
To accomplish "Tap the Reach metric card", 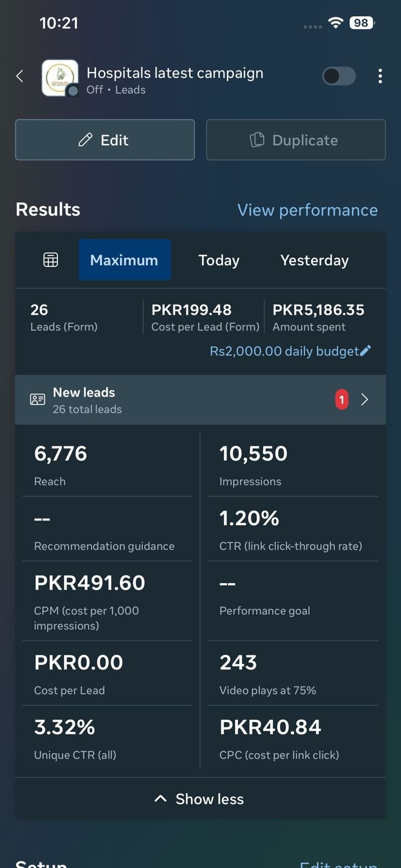I will [107, 465].
